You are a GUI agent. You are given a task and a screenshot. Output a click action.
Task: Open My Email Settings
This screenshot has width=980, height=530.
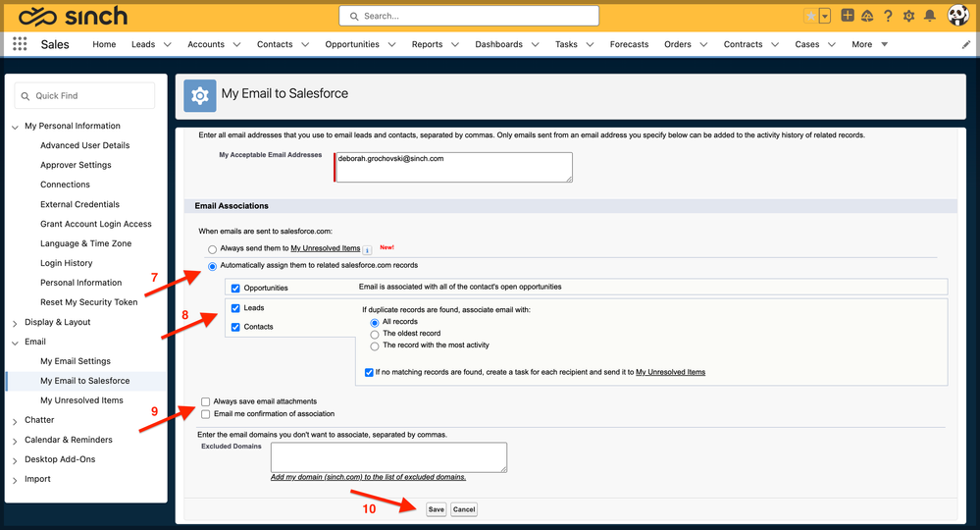click(x=76, y=361)
